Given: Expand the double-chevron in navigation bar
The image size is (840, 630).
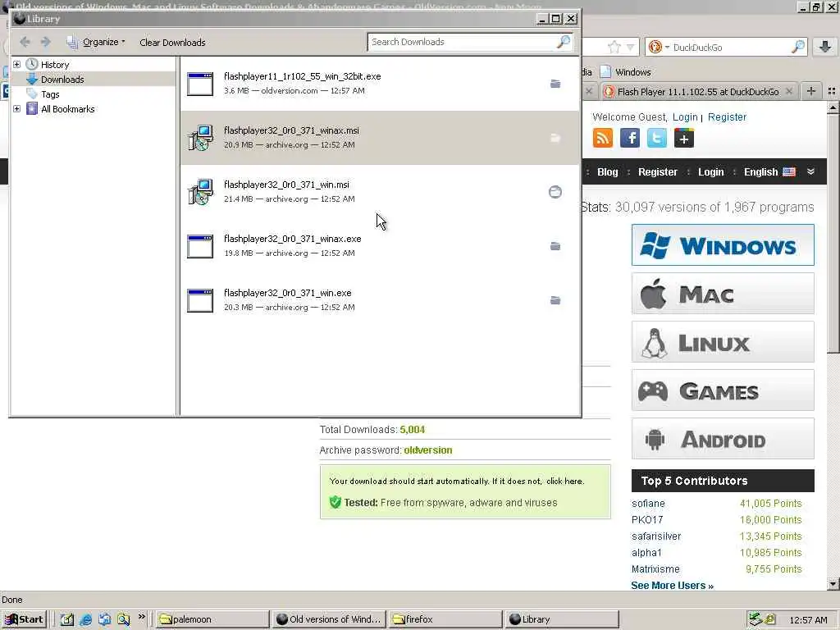Looking at the screenshot, I should click(810, 171).
